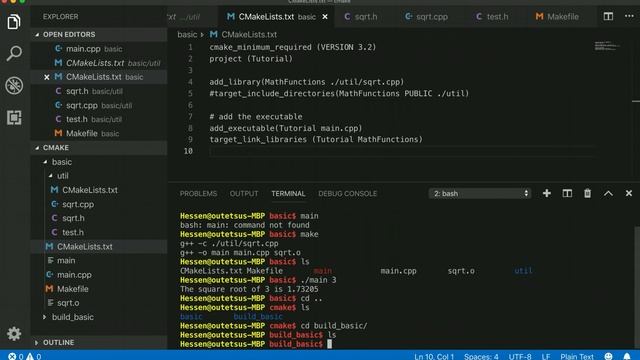Change UTF-8 encoding in status bar
This screenshot has width=640, height=360.
point(520,356)
